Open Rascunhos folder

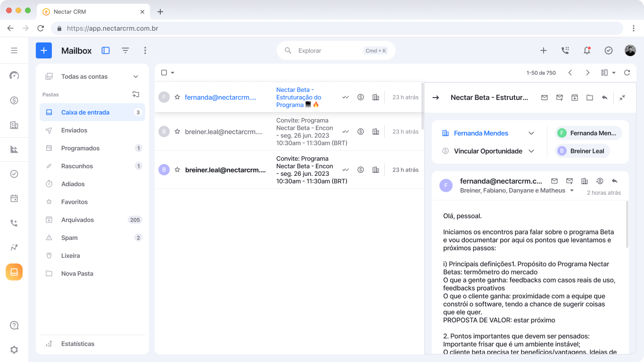click(92, 166)
